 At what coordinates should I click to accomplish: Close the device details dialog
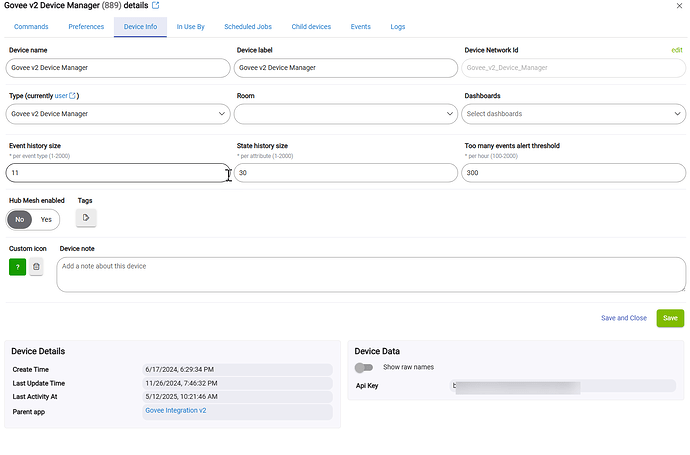pos(681,6)
